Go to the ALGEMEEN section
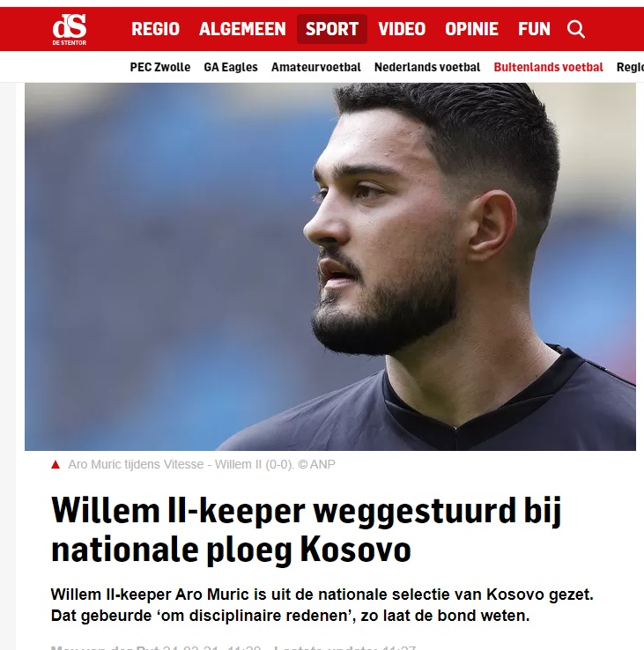This screenshot has width=644, height=650. pos(242,29)
